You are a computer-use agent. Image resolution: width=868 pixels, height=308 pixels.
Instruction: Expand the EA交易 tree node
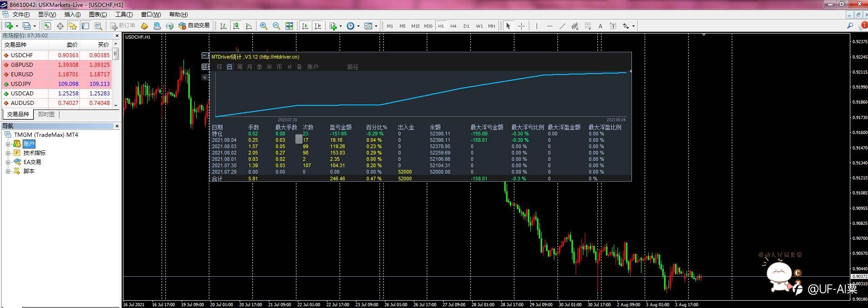click(8, 162)
